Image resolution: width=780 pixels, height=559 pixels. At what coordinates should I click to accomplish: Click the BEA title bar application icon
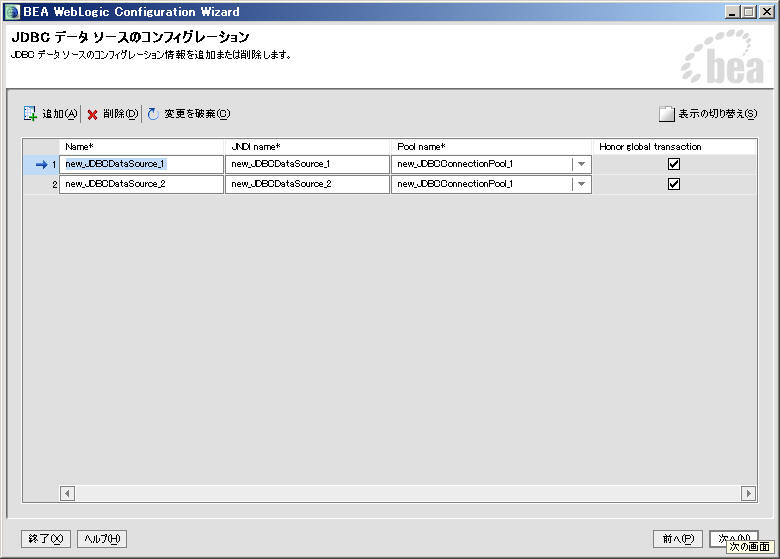(13, 12)
